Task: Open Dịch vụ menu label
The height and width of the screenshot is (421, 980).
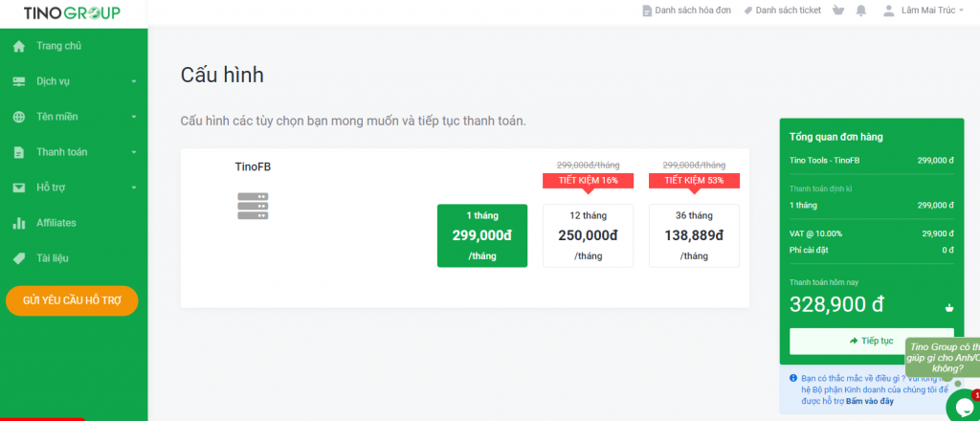Action: coord(54,81)
